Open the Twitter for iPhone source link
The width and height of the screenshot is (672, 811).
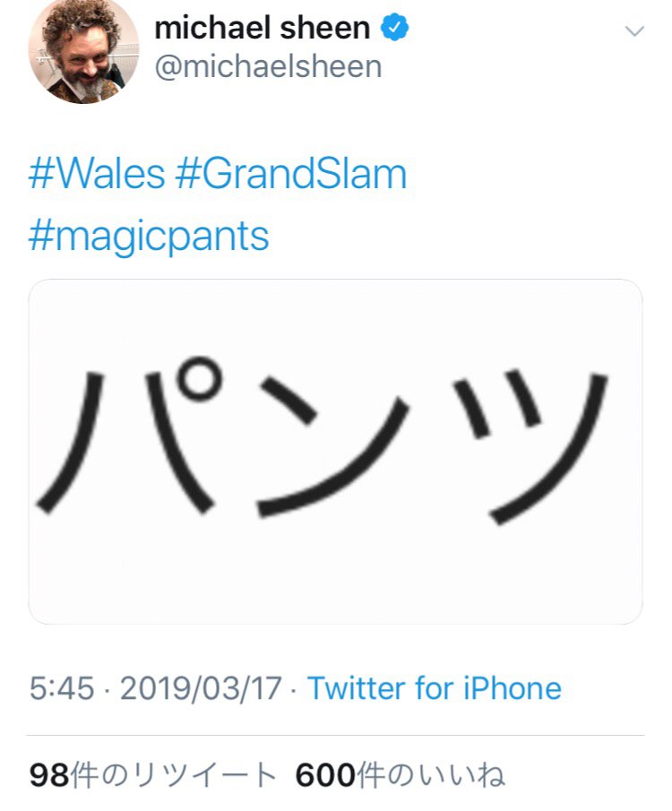coord(435,688)
